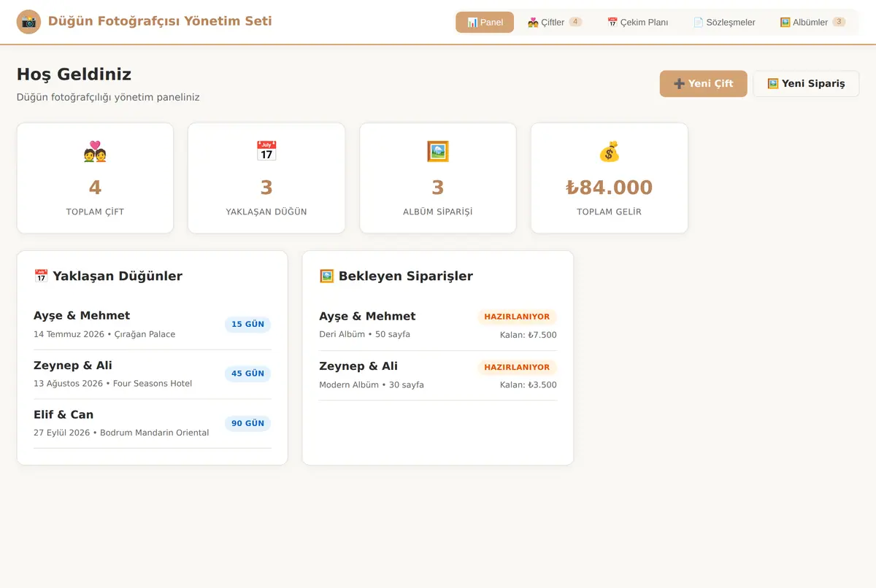Open the Panel tab
Viewport: 876px width, 588px height.
coord(485,22)
